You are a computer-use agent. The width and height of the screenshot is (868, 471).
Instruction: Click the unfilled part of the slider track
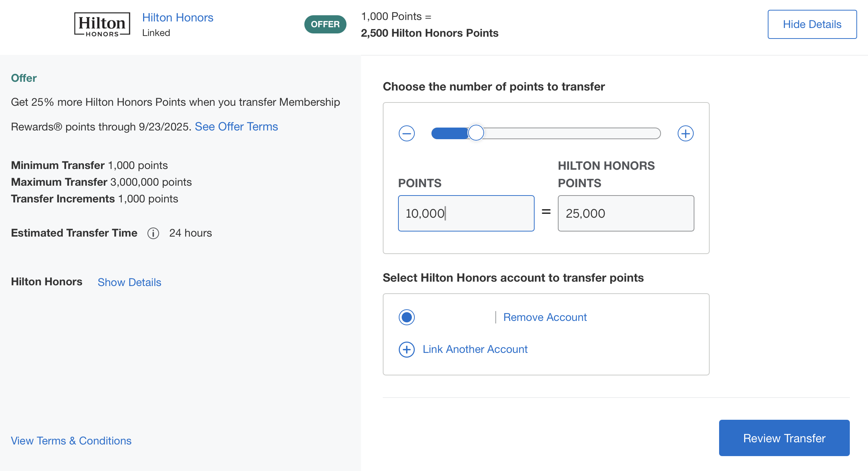(572, 133)
